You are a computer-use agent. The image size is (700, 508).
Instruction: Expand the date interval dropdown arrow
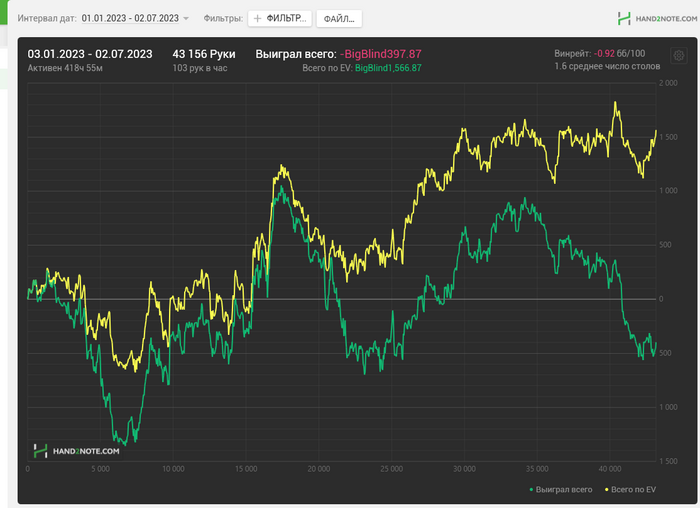[186, 19]
